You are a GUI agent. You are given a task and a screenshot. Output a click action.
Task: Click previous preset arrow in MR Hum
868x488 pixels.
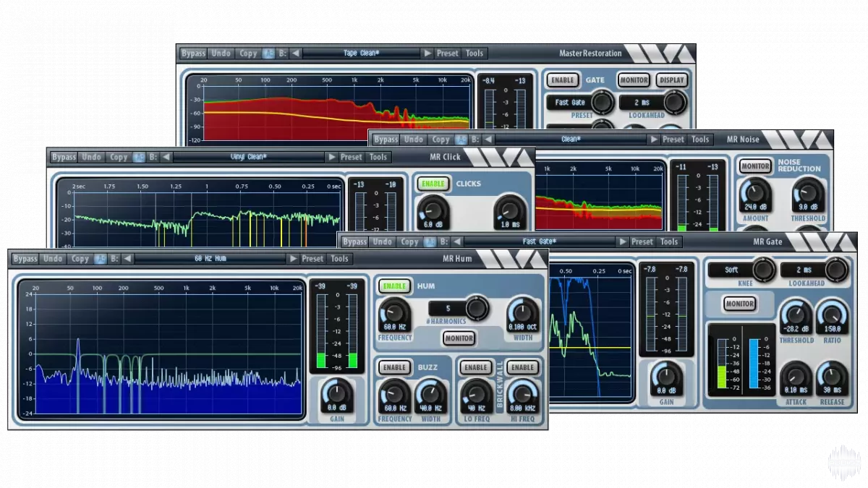coord(127,259)
